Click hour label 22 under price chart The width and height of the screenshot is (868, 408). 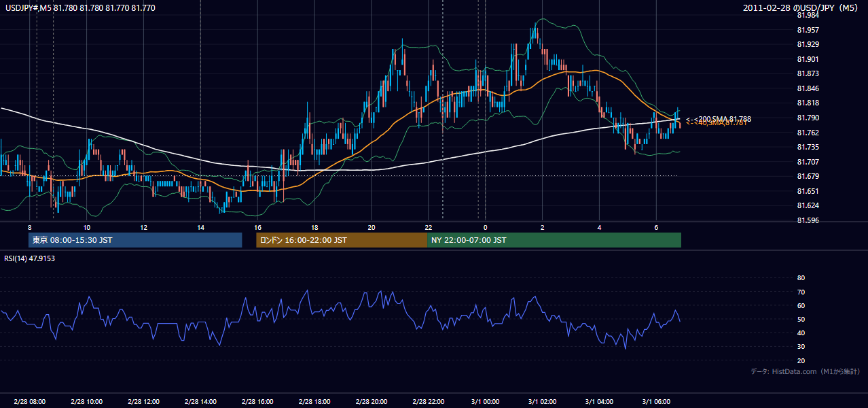[x=429, y=227]
